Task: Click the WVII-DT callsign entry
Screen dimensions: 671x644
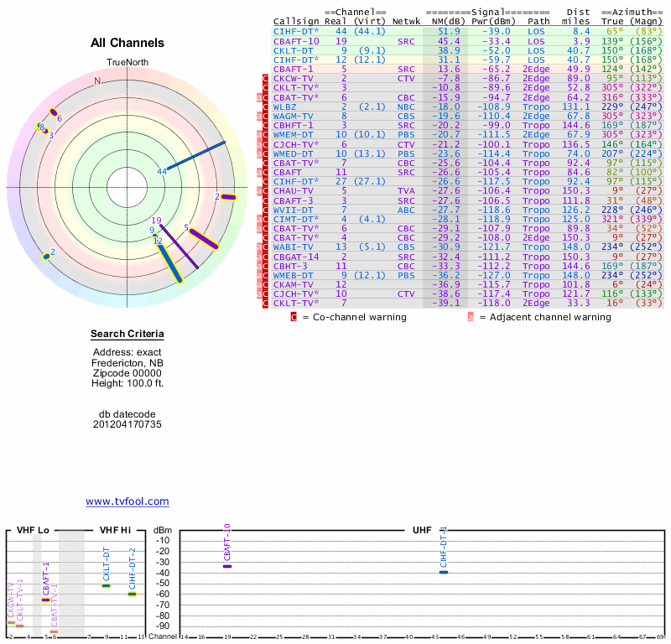Action: (x=291, y=210)
